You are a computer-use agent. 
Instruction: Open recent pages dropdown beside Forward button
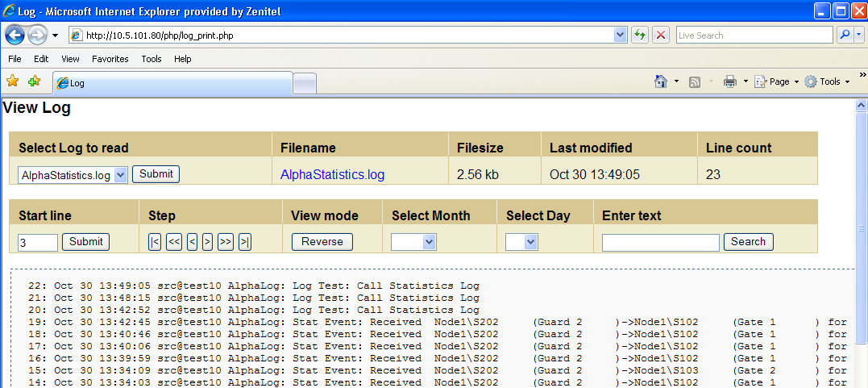tap(55, 36)
